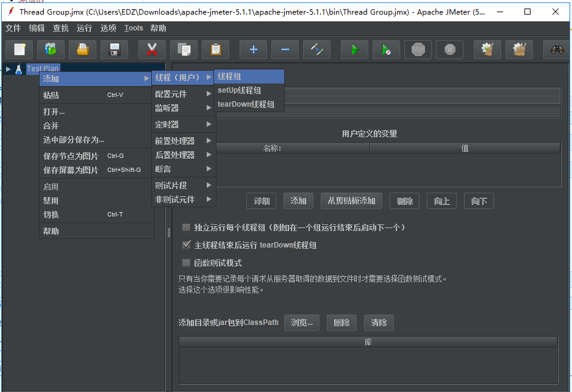
Task: Choose 合并 in context menu
Action: point(96,126)
